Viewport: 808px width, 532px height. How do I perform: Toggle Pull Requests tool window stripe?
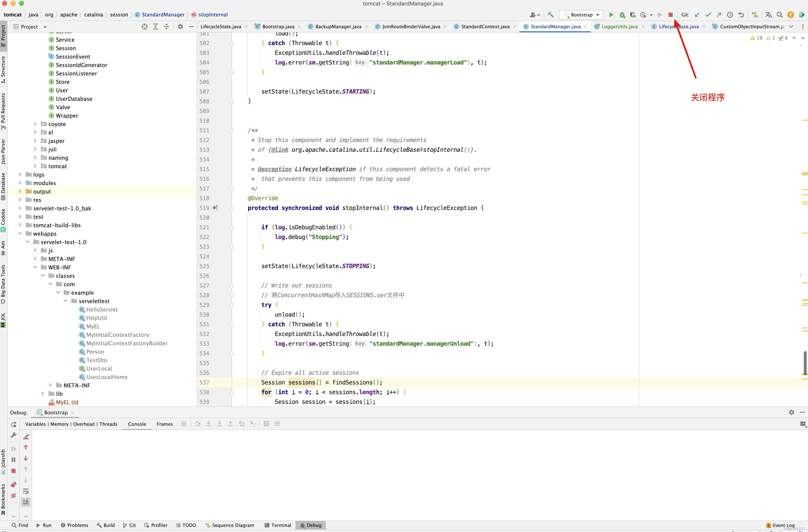click(x=3, y=111)
